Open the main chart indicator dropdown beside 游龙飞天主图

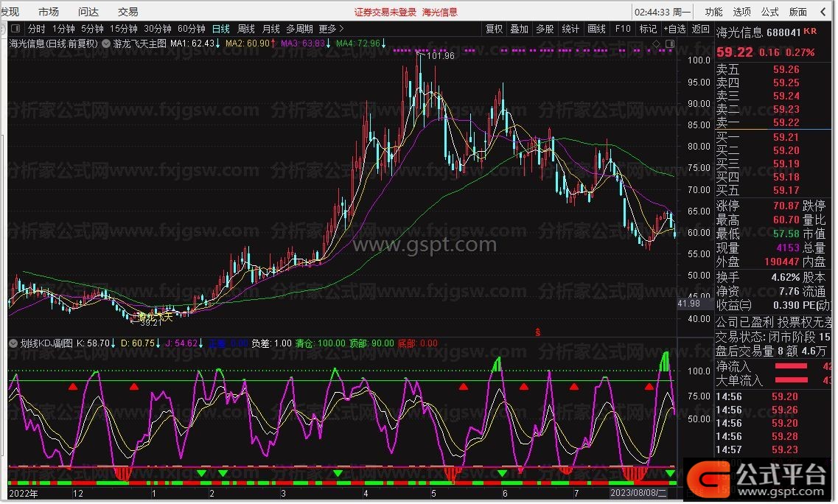pyautogui.click(x=106, y=43)
